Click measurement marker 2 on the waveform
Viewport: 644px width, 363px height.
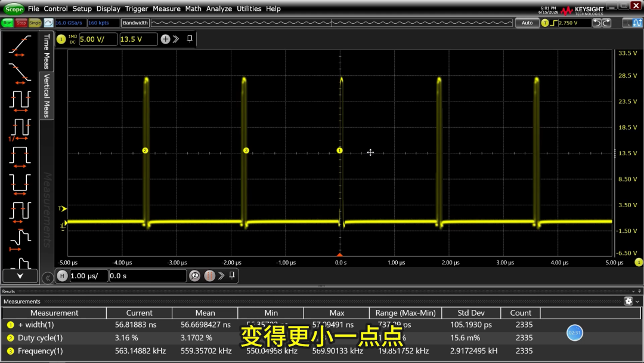[145, 150]
